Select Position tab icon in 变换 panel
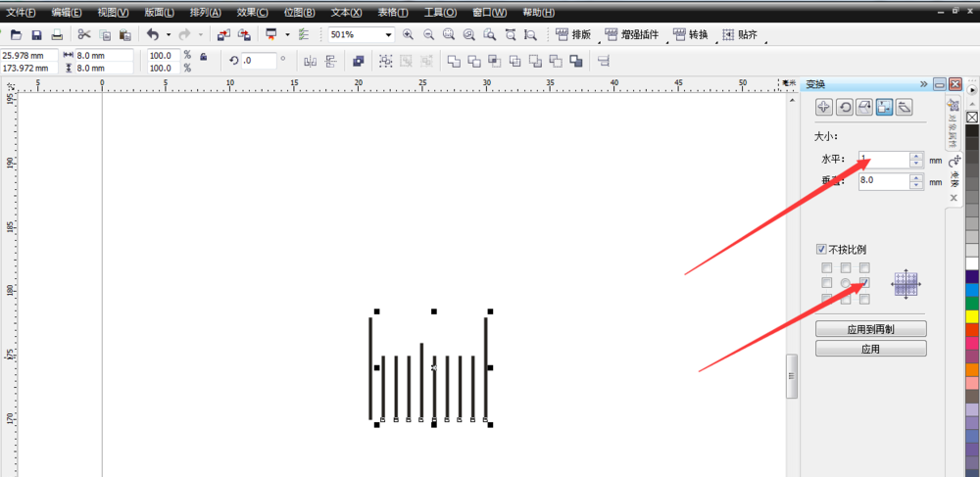The height and width of the screenshot is (477, 980). click(824, 108)
